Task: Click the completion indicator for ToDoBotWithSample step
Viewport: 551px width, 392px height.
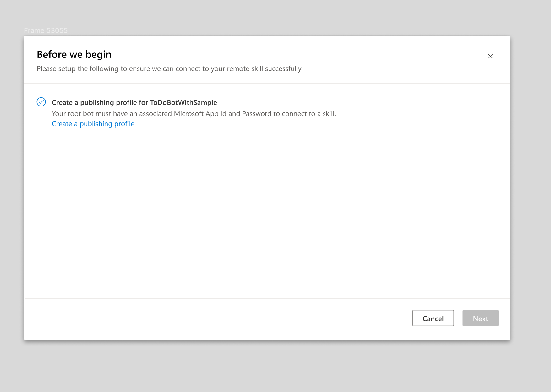Action: pos(41,102)
